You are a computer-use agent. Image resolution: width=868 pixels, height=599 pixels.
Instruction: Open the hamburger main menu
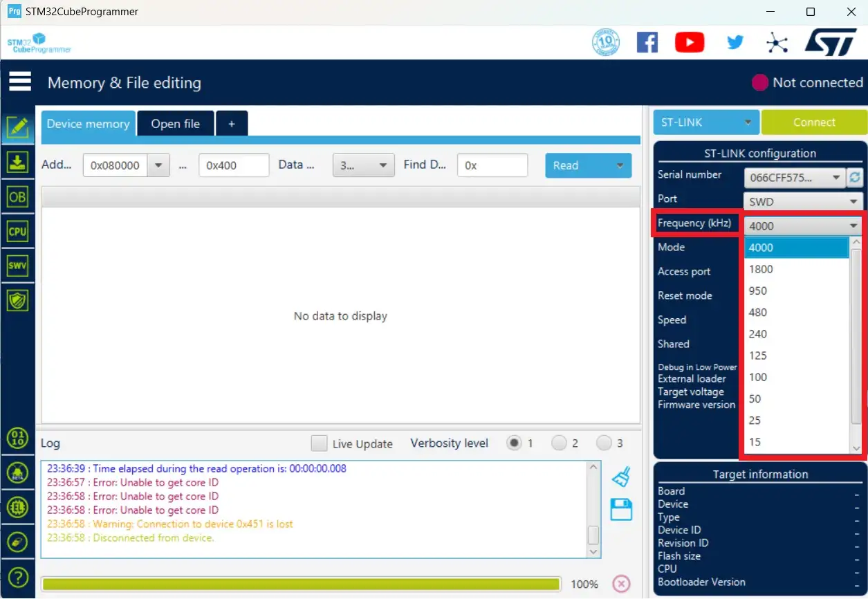pyautogui.click(x=20, y=82)
